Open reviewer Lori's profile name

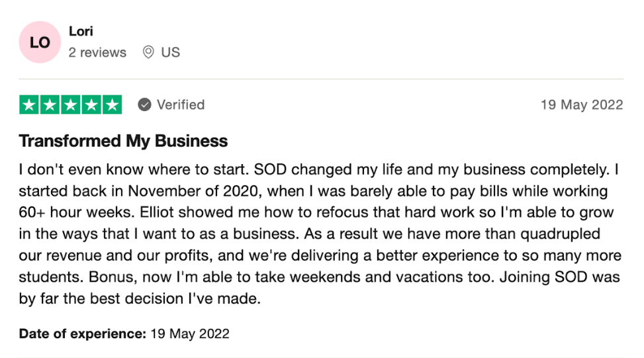81,31
